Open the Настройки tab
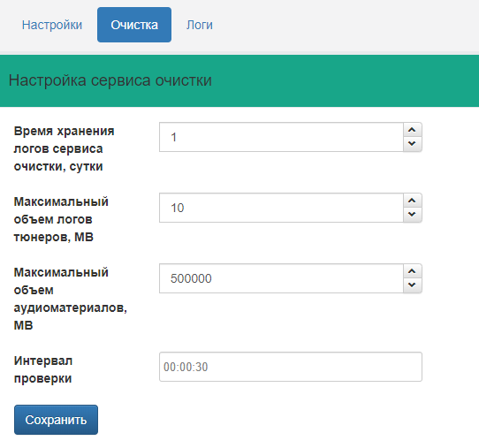Viewport: 479px width, 448px height. click(52, 25)
